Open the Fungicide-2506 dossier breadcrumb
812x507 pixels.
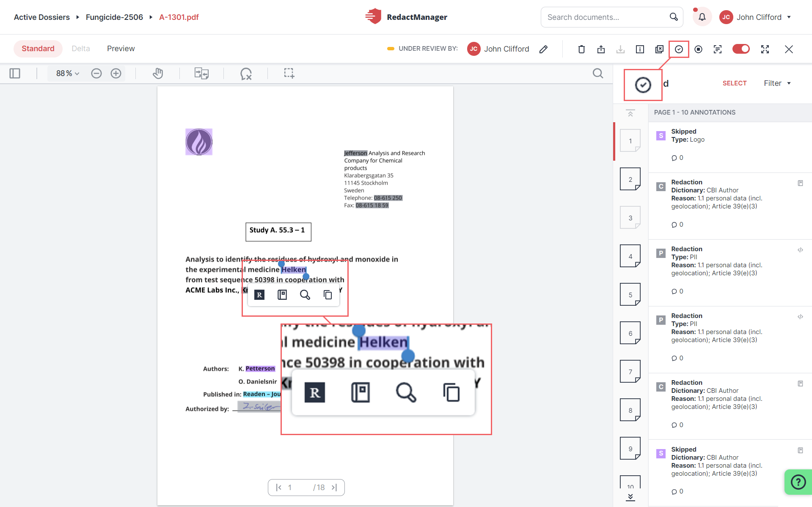(x=114, y=17)
